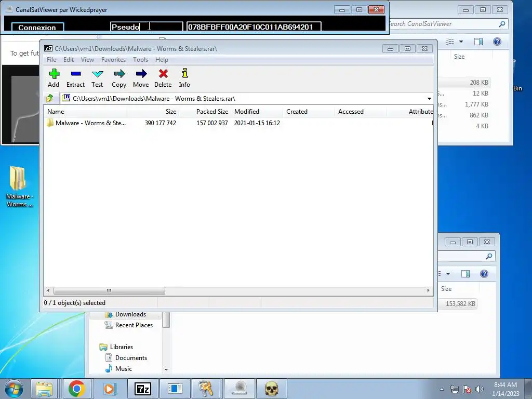
Task: Select the 153,582 KB file row
Action: pos(458,303)
